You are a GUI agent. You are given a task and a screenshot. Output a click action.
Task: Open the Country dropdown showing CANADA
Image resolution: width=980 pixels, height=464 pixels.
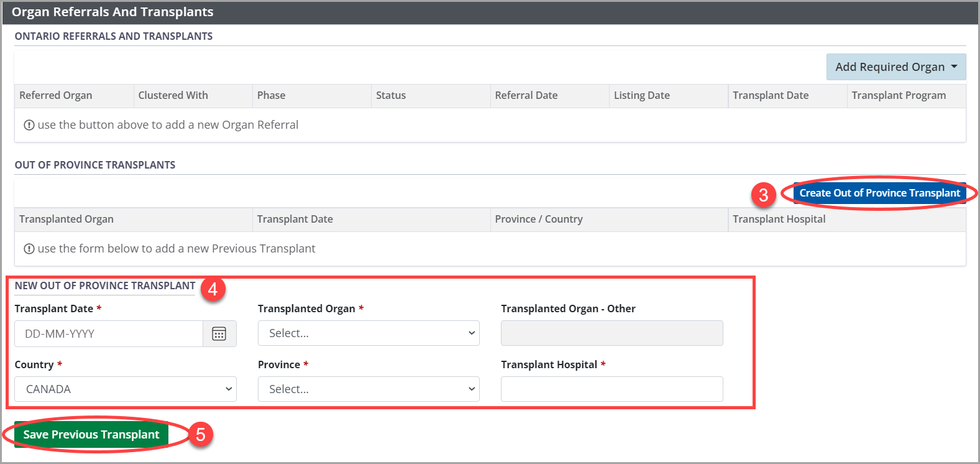[125, 389]
